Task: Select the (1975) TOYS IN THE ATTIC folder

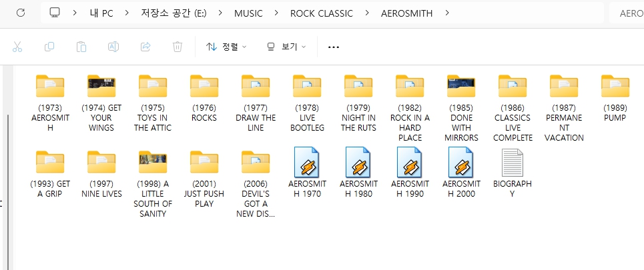Action: coord(153,103)
